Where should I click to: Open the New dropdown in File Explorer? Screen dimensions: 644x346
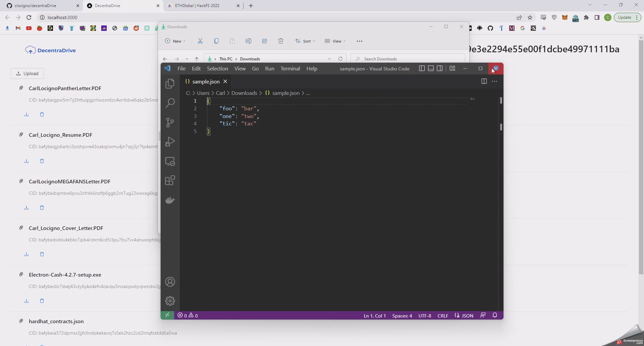coord(175,41)
